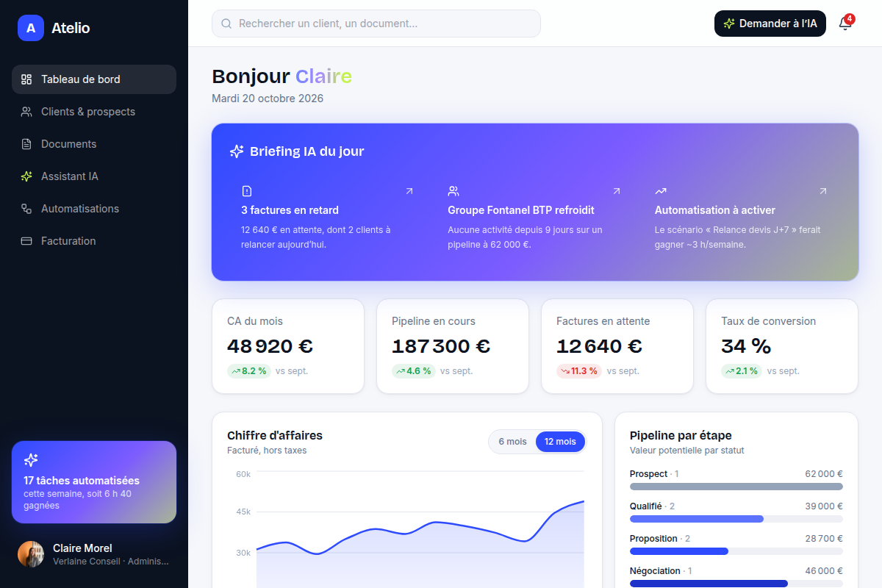Click the late invoices alert file icon
Screen dimensions: 882x588
[247, 191]
